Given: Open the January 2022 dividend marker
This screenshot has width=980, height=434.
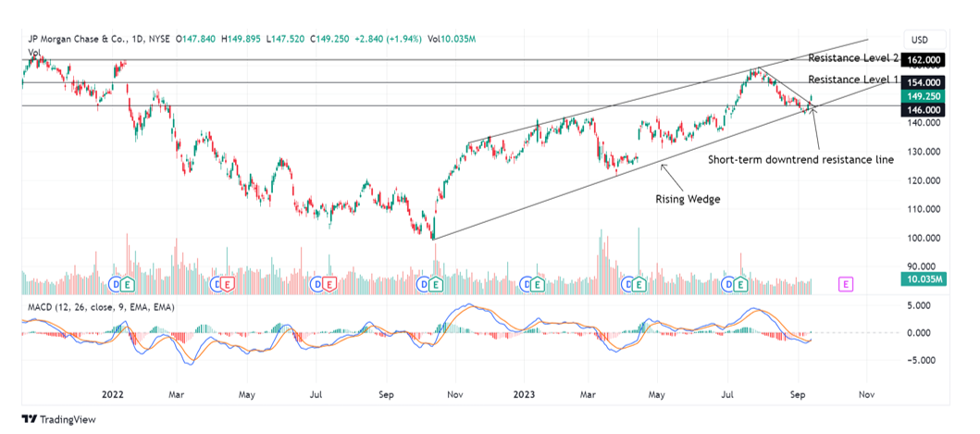Looking at the screenshot, I should tap(115, 284).
